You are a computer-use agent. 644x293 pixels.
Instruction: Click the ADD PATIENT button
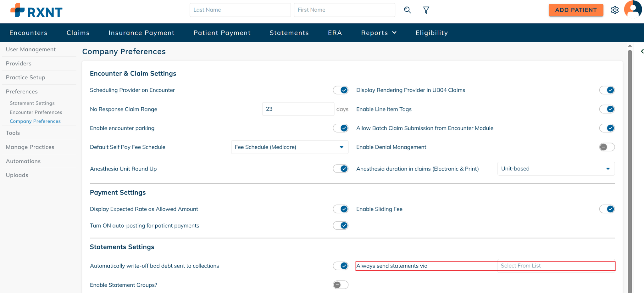576,10
